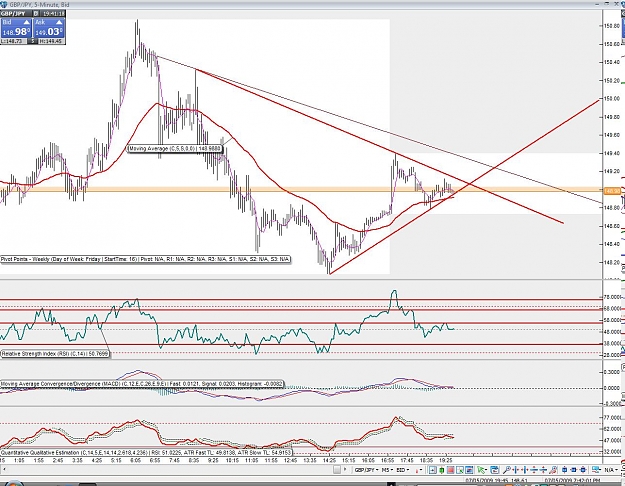
Task: Open the M5 timeframe dropdown
Action: pyautogui.click(x=387, y=470)
